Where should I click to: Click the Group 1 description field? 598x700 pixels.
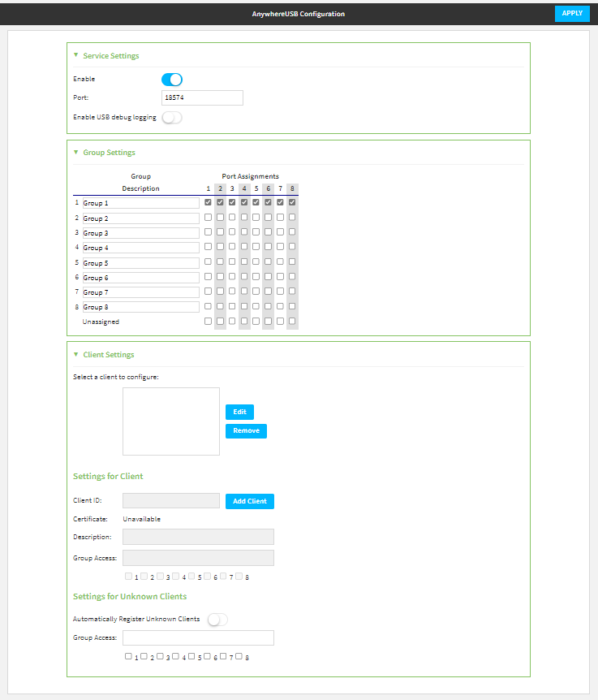coord(140,203)
